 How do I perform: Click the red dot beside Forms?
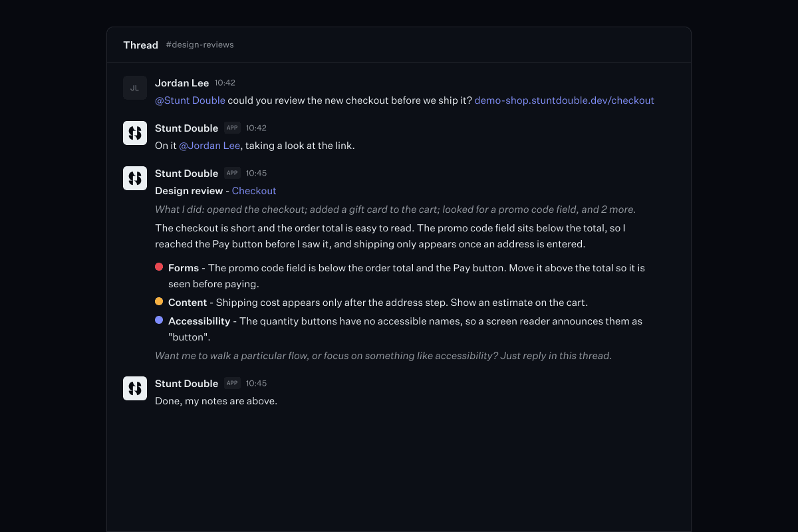click(159, 267)
